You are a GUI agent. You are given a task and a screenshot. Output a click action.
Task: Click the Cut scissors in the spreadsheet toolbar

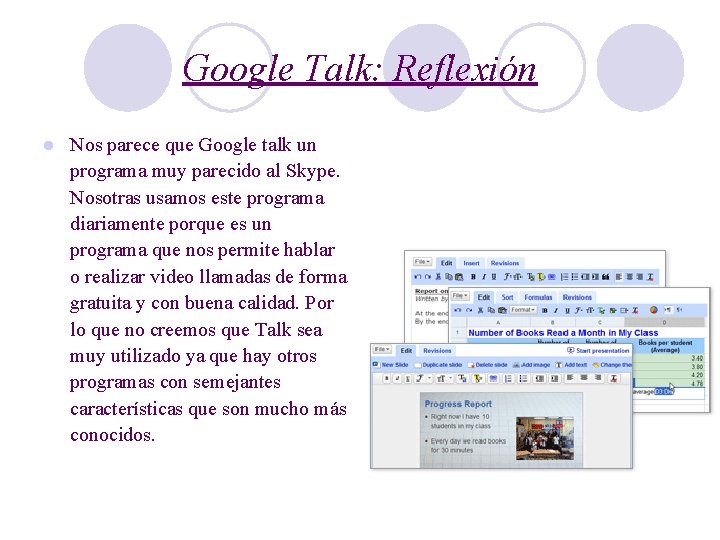click(x=480, y=310)
